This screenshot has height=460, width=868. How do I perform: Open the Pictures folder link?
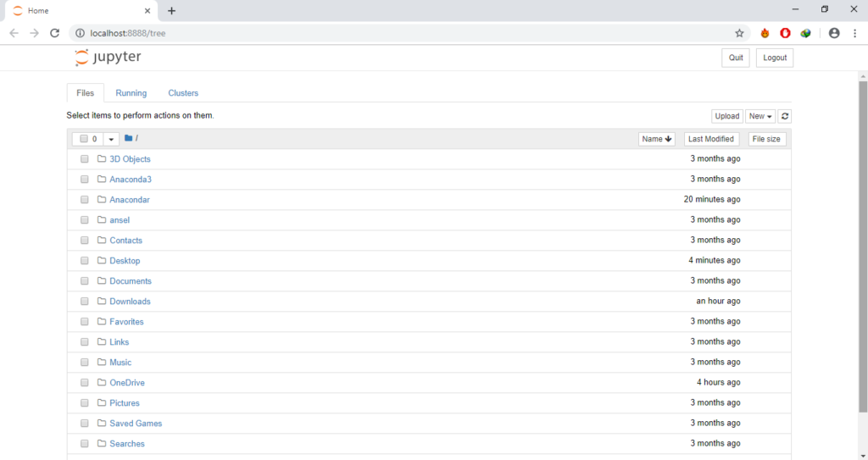[125, 403]
